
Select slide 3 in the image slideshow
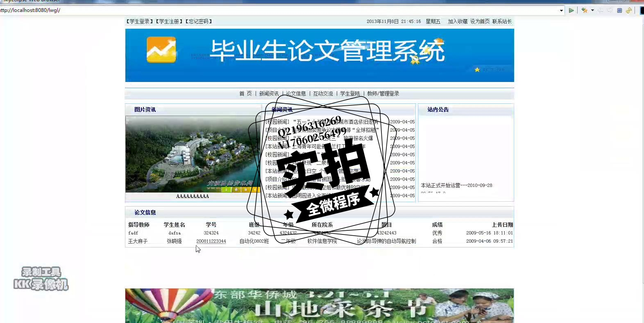tap(245, 189)
